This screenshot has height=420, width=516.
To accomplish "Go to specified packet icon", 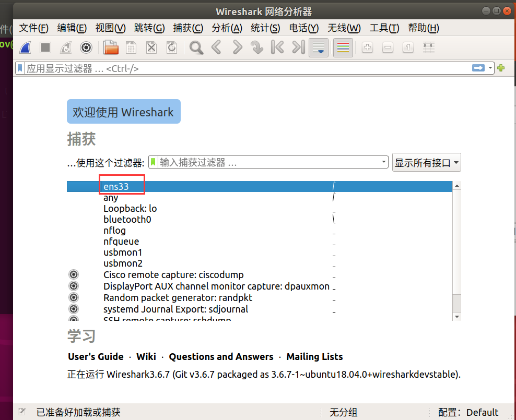I will [x=257, y=47].
